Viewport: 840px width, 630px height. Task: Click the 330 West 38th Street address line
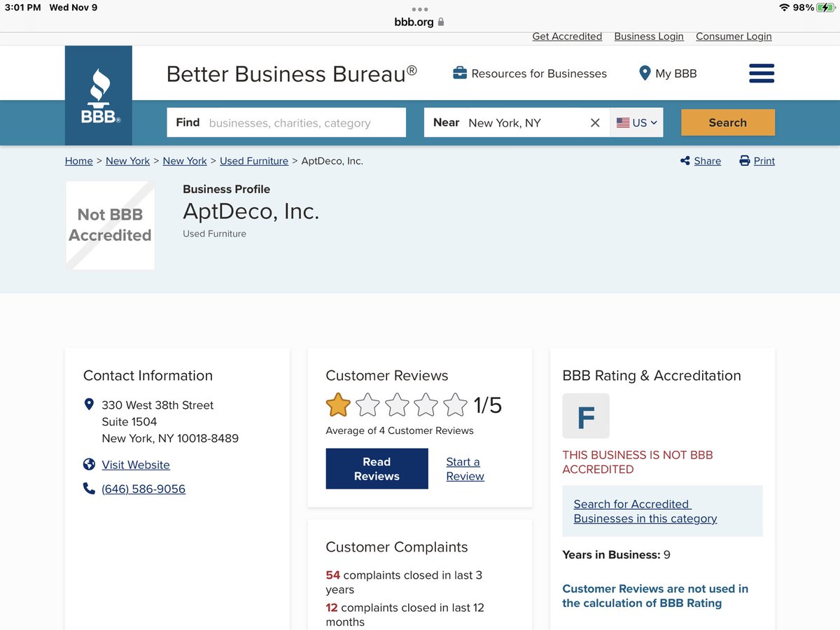[x=157, y=405]
